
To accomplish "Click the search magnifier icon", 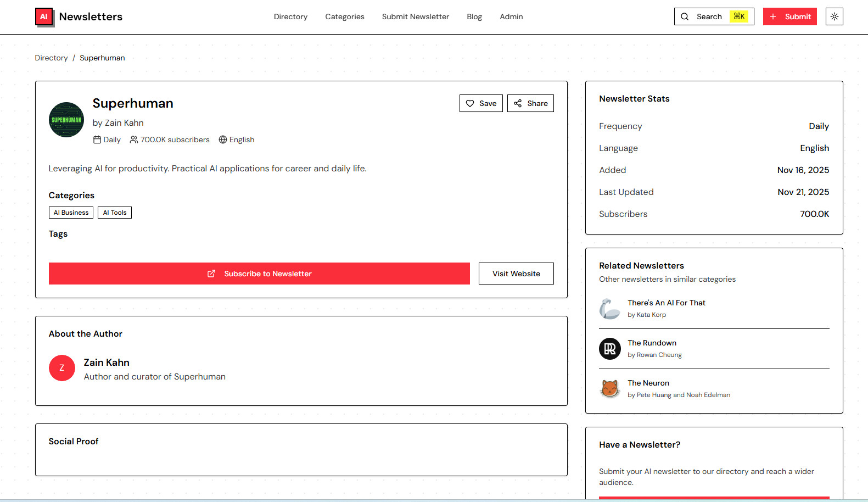I will pos(685,16).
